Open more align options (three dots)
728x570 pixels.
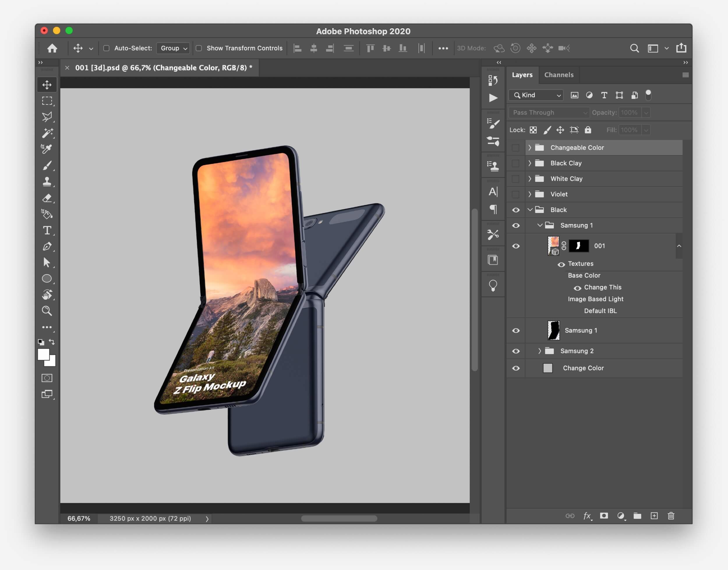[x=443, y=48]
